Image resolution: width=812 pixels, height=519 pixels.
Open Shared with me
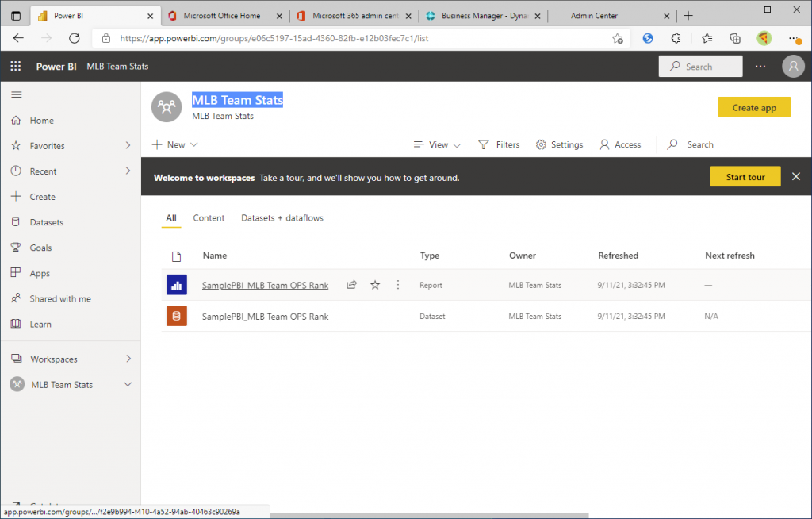(60, 298)
